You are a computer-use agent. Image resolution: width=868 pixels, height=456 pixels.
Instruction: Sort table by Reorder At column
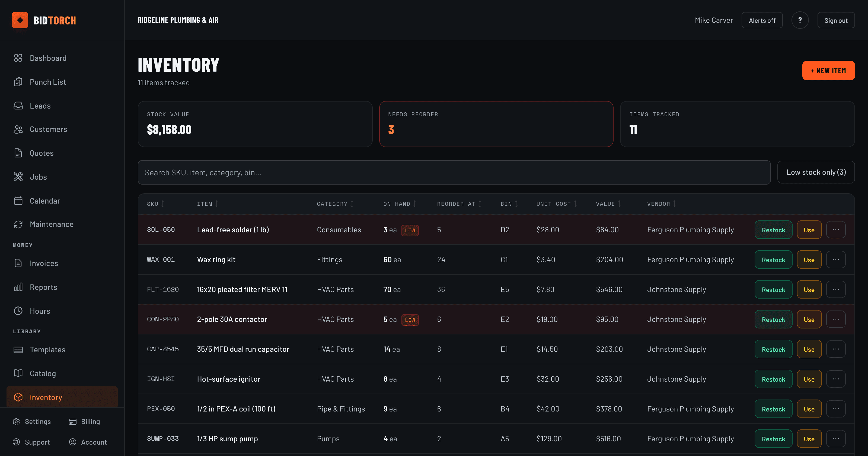click(459, 204)
